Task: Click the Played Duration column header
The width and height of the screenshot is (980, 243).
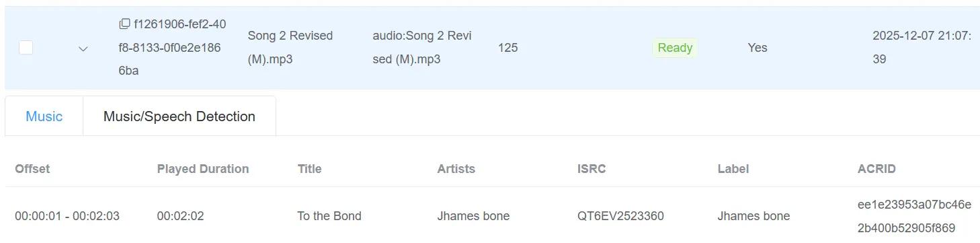Action: (203, 169)
